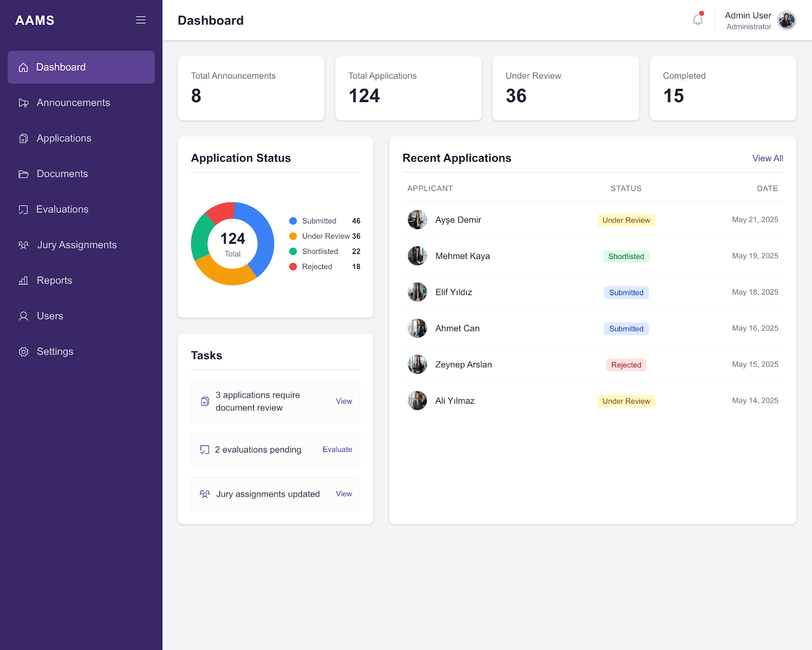
Task: Open Settings from the sidebar
Action: (x=81, y=351)
